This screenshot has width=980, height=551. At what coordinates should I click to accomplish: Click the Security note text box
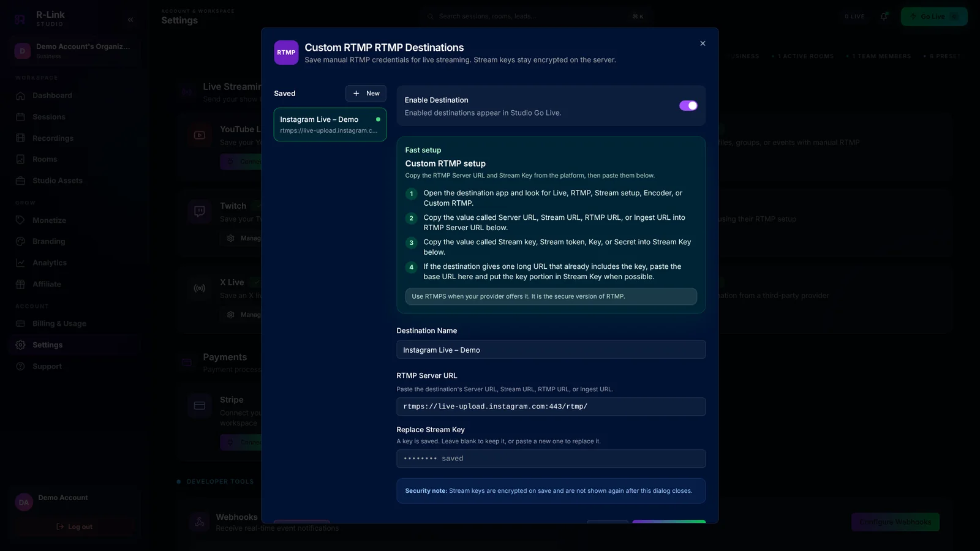click(551, 491)
